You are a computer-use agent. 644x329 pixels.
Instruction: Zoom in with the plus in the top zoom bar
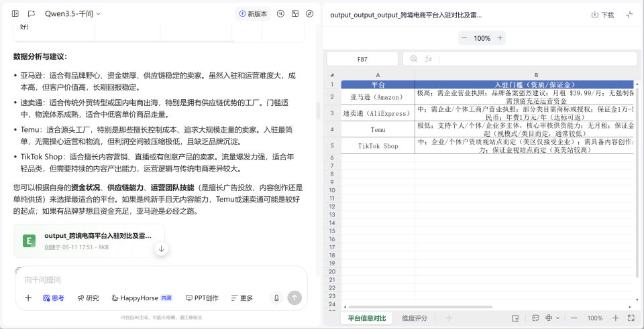[500, 38]
